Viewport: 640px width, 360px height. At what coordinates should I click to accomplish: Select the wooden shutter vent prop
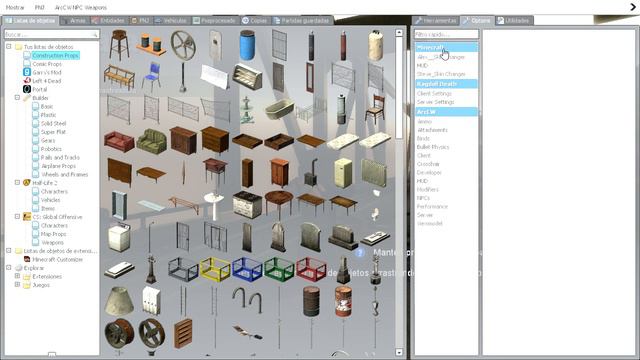click(183, 333)
